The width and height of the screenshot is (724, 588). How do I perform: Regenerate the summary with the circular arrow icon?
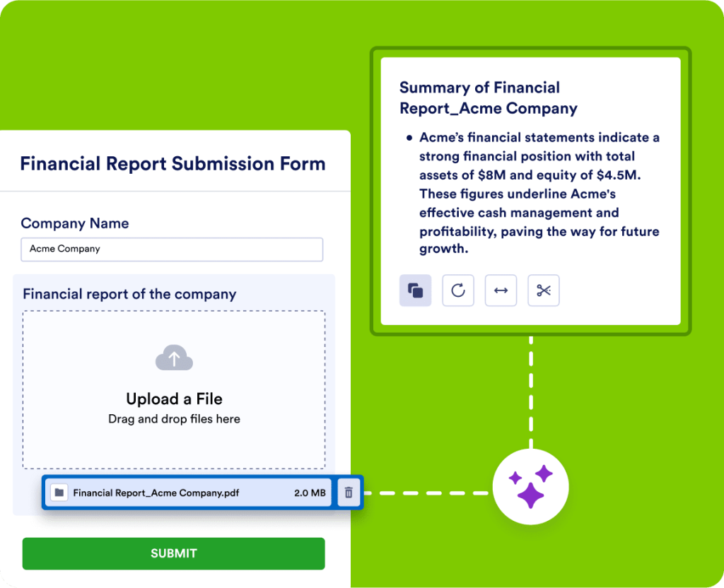click(x=458, y=290)
